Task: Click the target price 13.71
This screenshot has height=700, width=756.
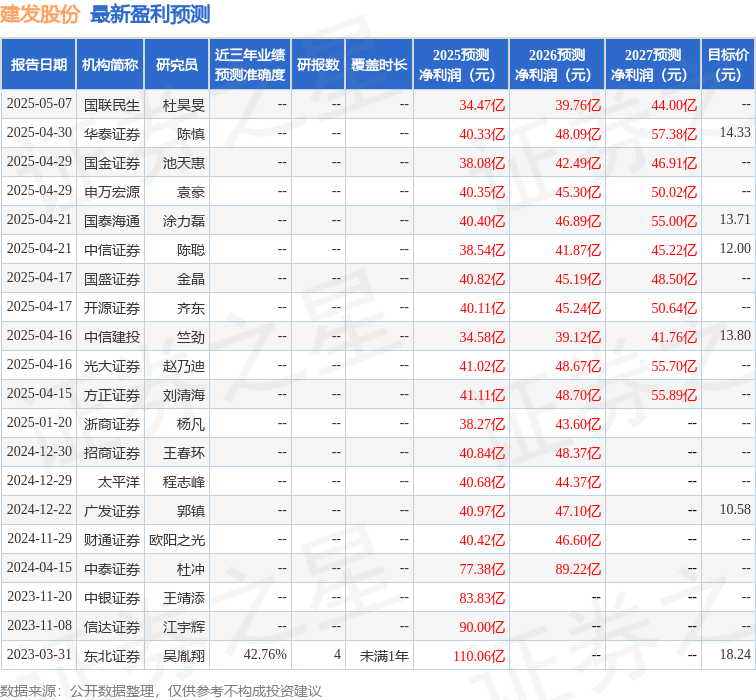Action: pyautogui.click(x=735, y=219)
